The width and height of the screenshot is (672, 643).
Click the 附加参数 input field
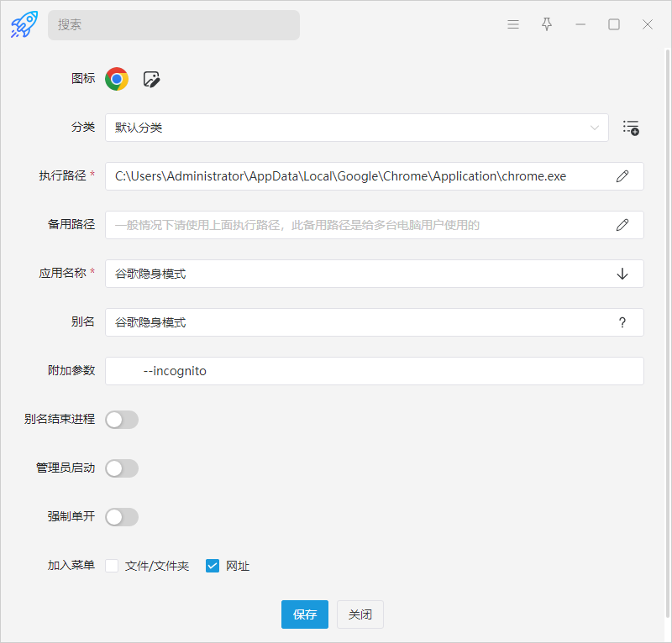point(374,371)
